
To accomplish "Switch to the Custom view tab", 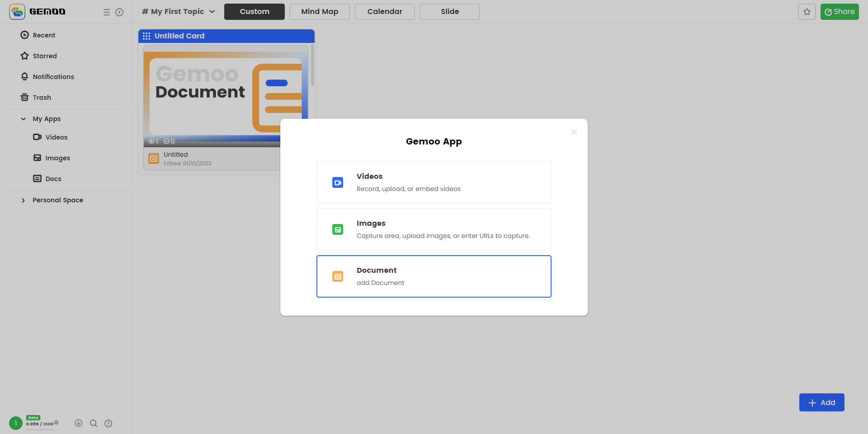I will click(x=255, y=12).
